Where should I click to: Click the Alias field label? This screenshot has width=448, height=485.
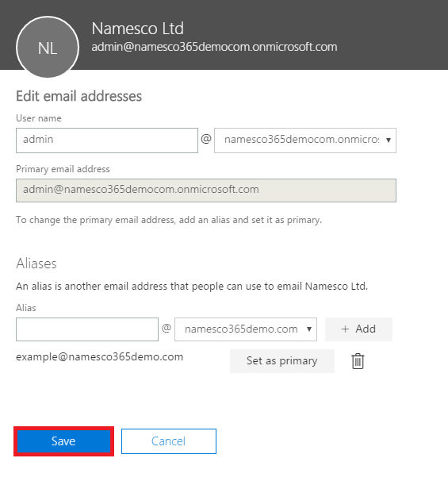point(26,308)
